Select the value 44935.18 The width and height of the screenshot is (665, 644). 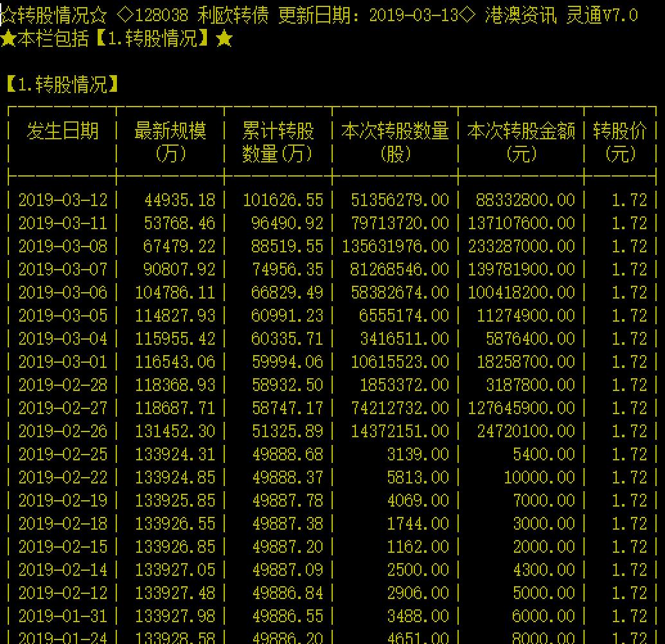click(180, 200)
